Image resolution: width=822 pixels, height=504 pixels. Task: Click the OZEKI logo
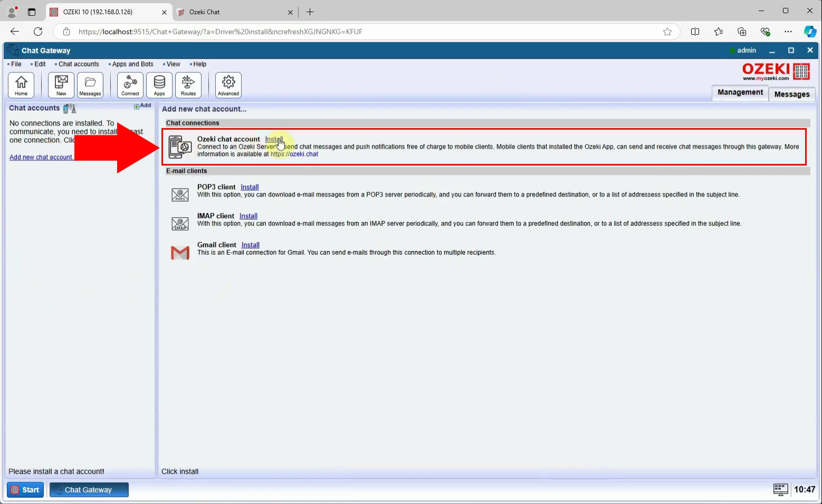pos(776,72)
